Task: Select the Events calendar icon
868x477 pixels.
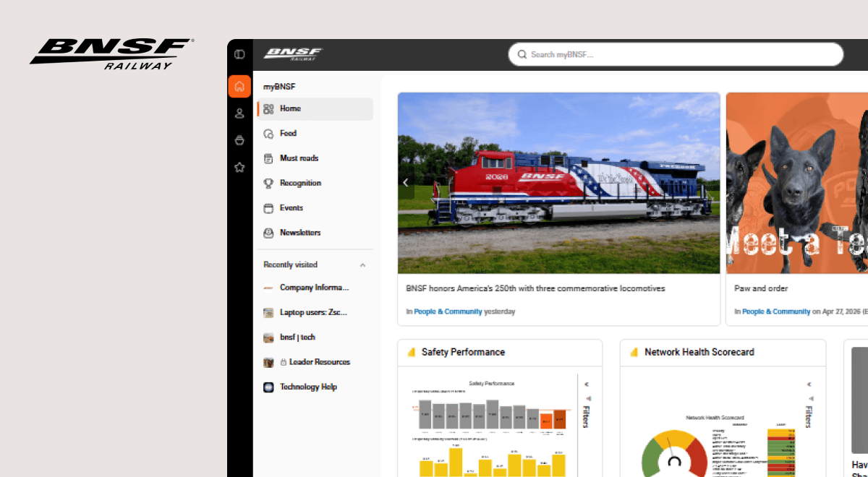Action: (268, 208)
